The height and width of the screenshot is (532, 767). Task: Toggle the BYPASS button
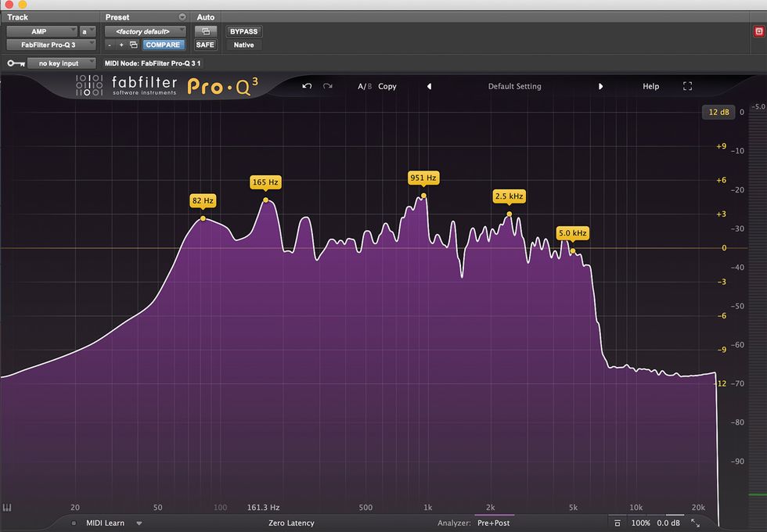pos(243,31)
